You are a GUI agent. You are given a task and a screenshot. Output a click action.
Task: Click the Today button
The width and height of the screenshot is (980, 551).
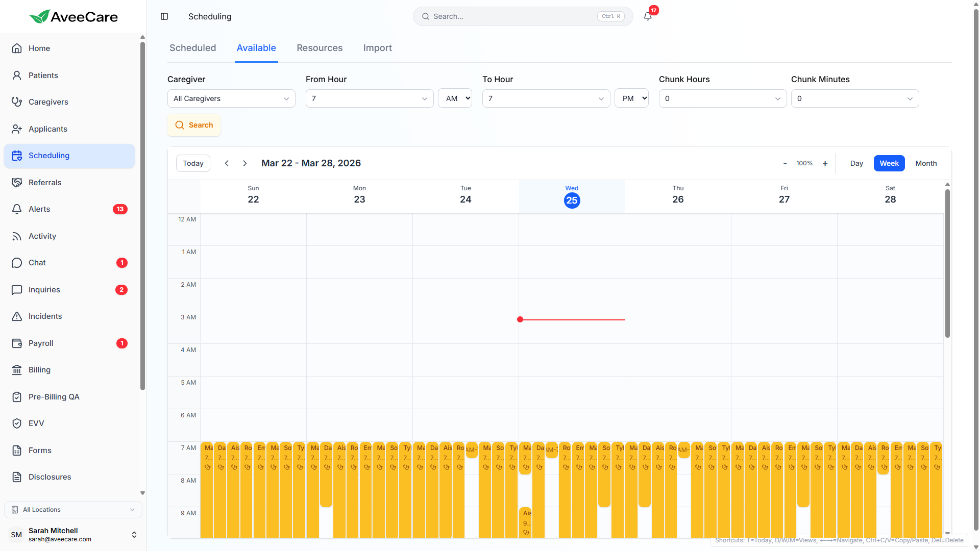coord(193,163)
